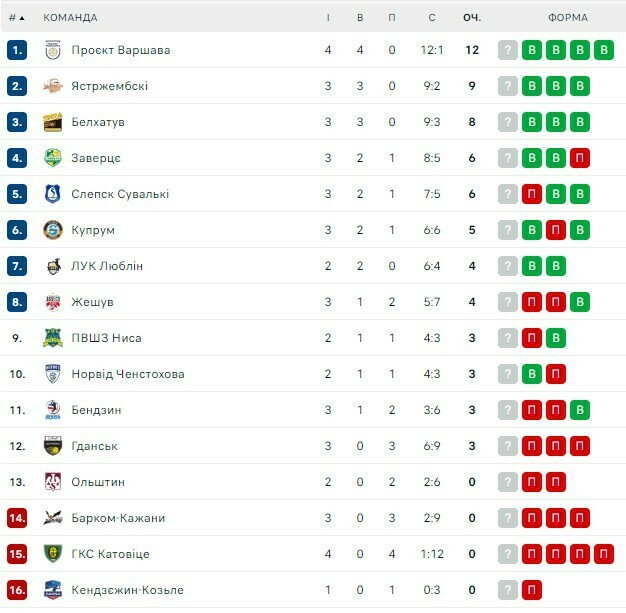Click the Гданськ team logo
The image size is (626, 613).
[53, 446]
